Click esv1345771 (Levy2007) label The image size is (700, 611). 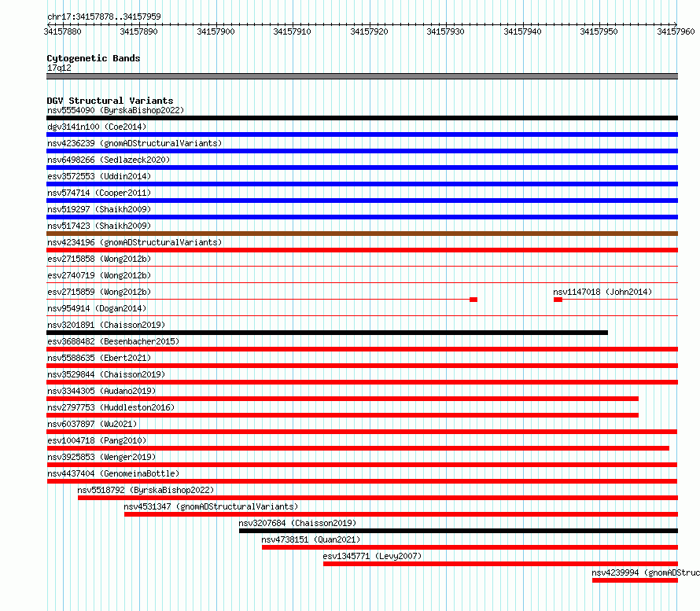(372, 556)
